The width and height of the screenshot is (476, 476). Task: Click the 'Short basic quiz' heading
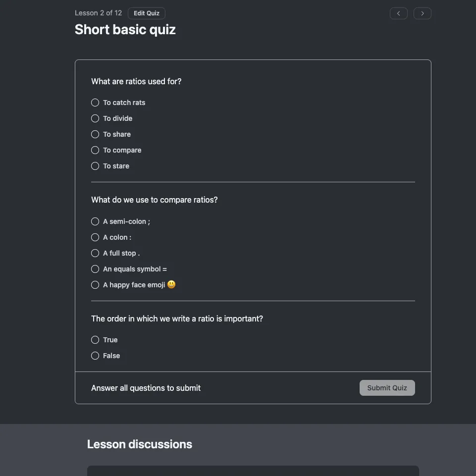click(125, 30)
